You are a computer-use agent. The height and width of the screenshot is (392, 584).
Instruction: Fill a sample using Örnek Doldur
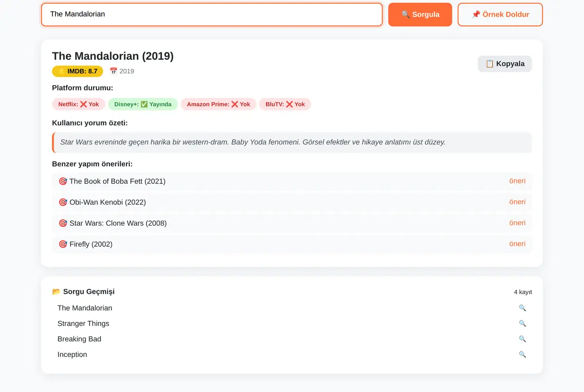point(500,15)
